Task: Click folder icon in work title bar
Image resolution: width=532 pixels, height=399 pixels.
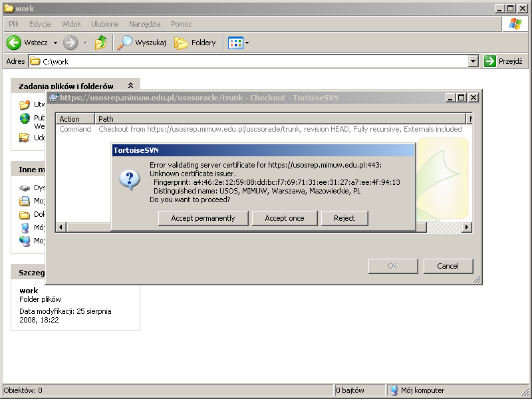Action: tap(9, 9)
